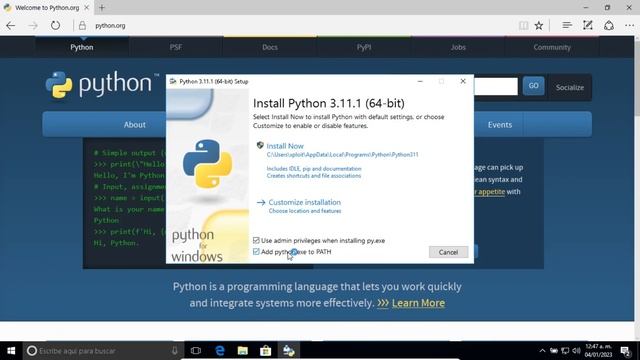Open File Explorer from taskbar
This screenshot has width=640, height=360.
pos(242,351)
